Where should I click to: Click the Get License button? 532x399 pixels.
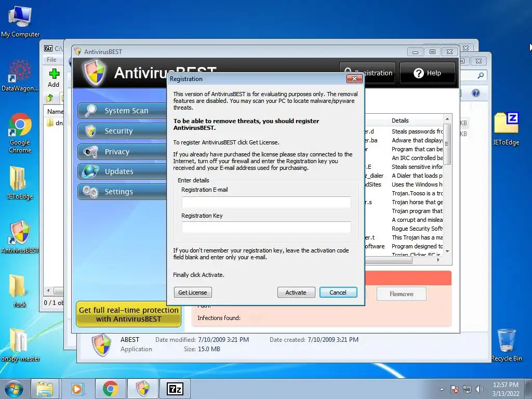pos(193,292)
